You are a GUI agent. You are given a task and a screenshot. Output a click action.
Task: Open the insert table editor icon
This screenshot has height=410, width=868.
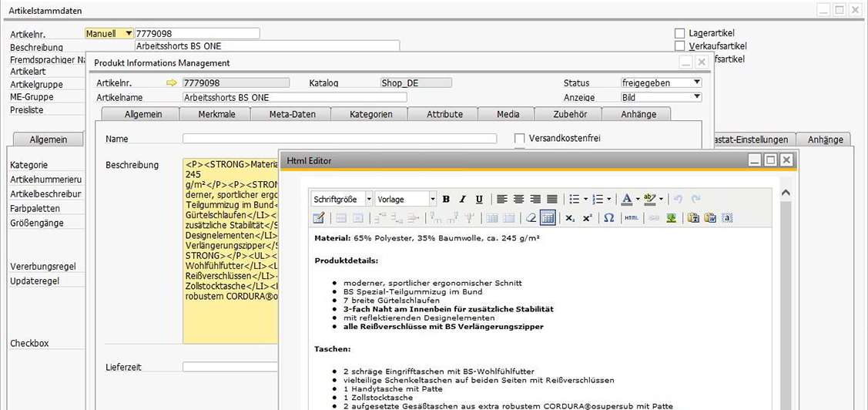coord(318,218)
